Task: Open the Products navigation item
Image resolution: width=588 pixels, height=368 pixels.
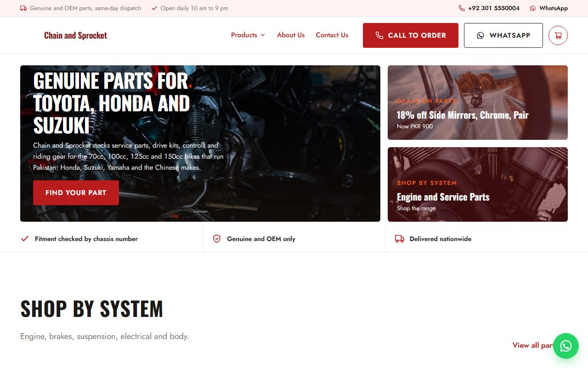Action: [248, 35]
